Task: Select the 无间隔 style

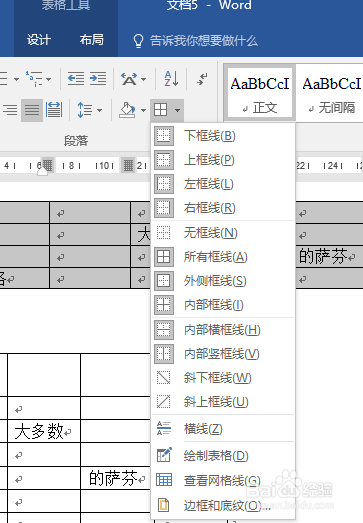Action: tap(330, 93)
